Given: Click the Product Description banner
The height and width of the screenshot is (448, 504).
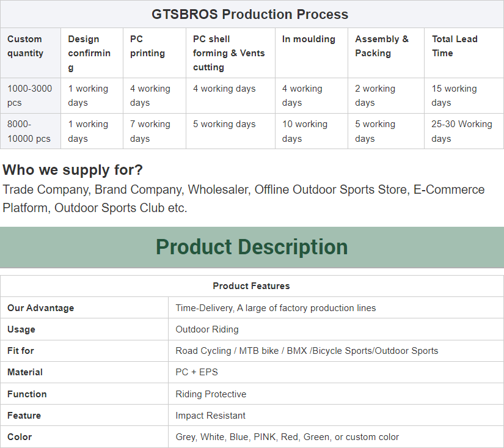Looking at the screenshot, I should 252,248.
